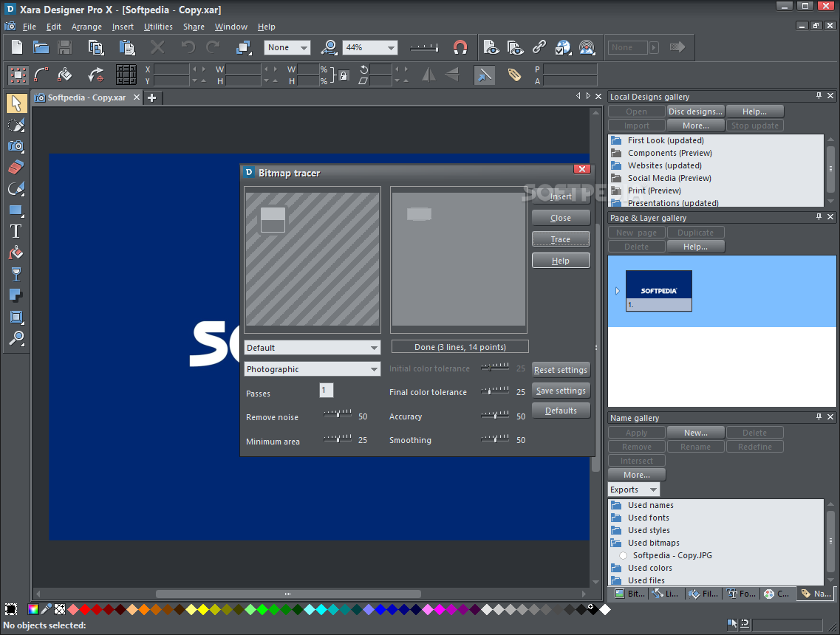Screen dimensions: 840x635
Task: Click the Undo arrow icon
Action: click(188, 47)
